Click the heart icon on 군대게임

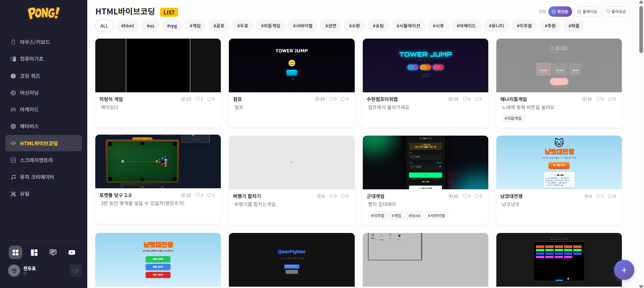[465, 196]
